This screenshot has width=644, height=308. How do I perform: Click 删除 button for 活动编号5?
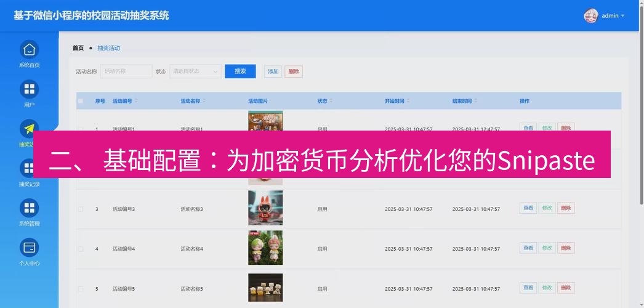[566, 288]
